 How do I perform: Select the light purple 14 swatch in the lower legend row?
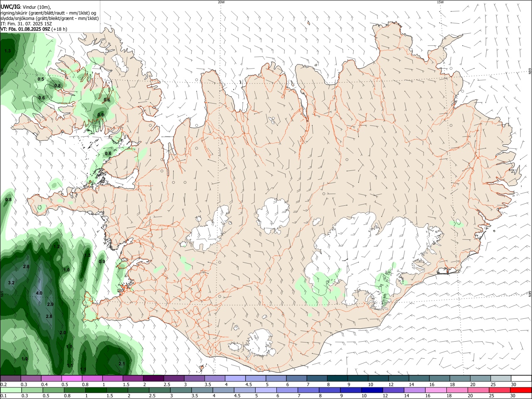[x=415, y=390]
